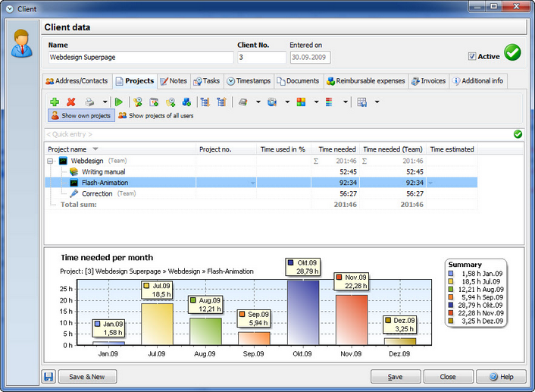The height and width of the screenshot is (392, 535).
Task: Click the Save & New button
Action: point(87,377)
